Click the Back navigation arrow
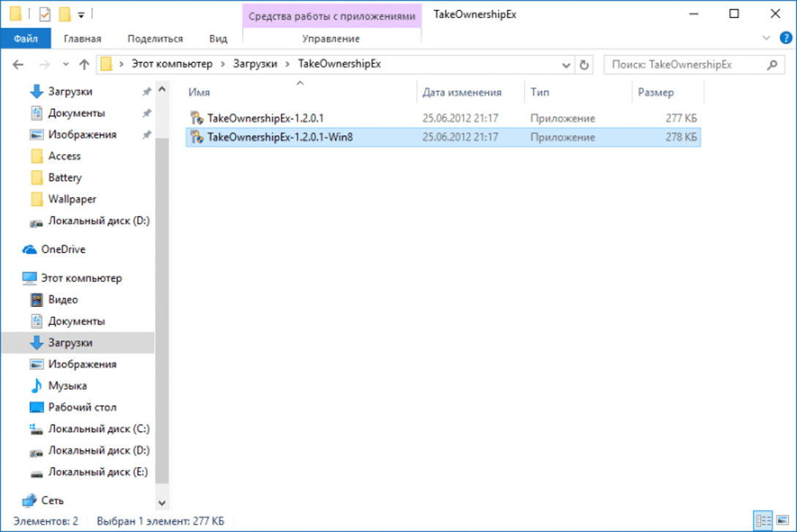Screen dimensions: 797x532 pyautogui.click(x=18, y=64)
